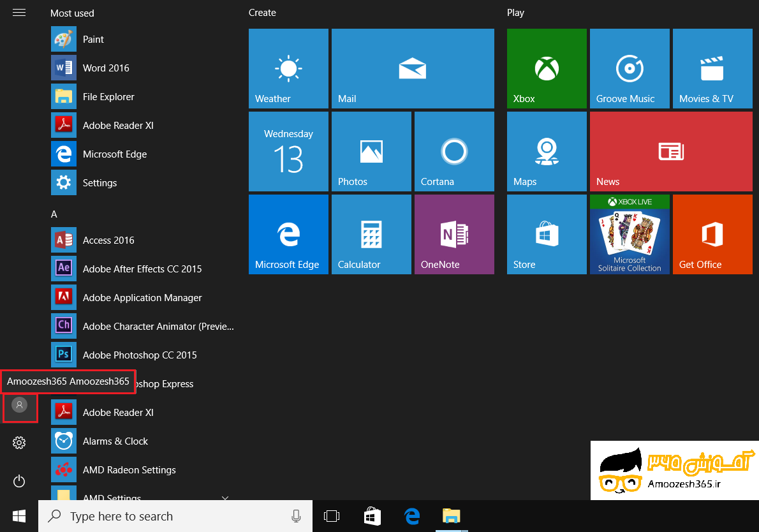Open the calendar tile showing Wednesday 13
The width and height of the screenshot is (759, 532).
pyautogui.click(x=288, y=152)
